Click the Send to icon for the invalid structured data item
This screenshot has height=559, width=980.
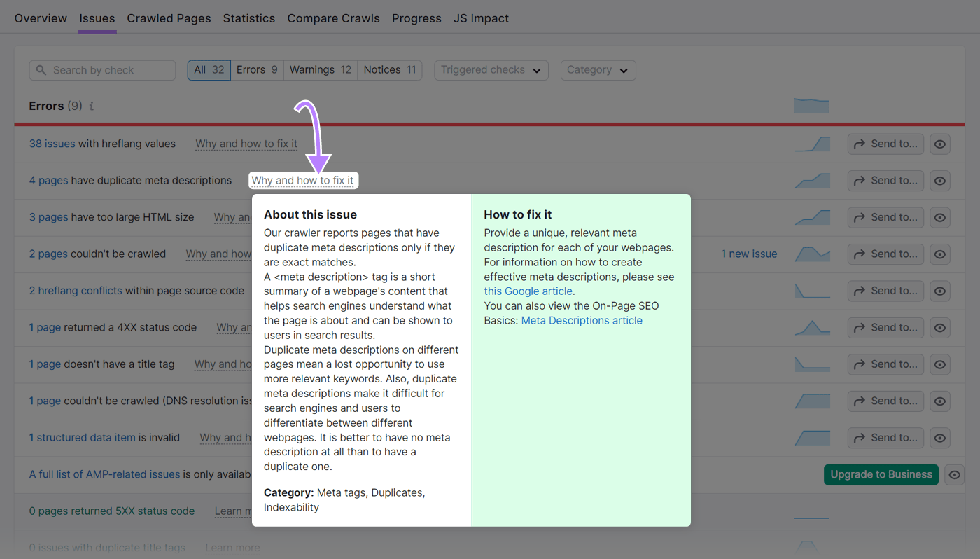pos(885,438)
